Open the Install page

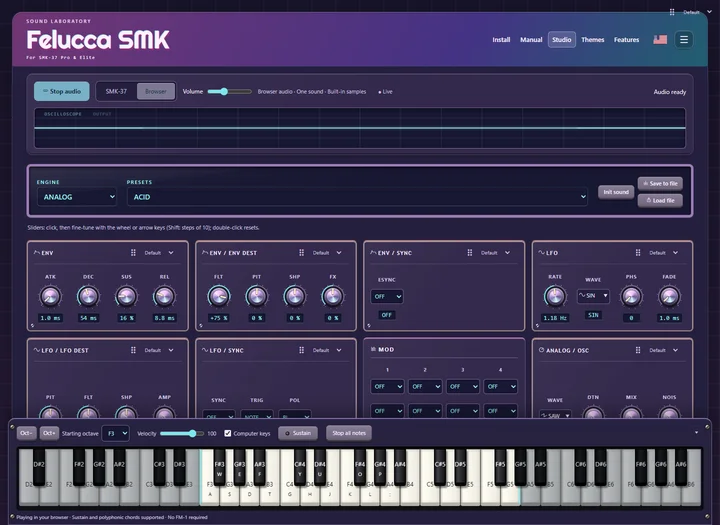click(501, 40)
